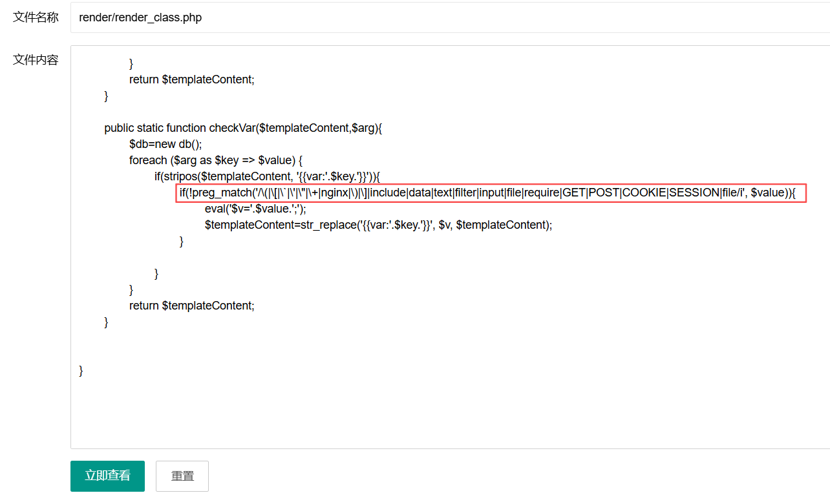Place cursor on the eval statement line
The height and width of the screenshot is (504, 830).
point(255,209)
